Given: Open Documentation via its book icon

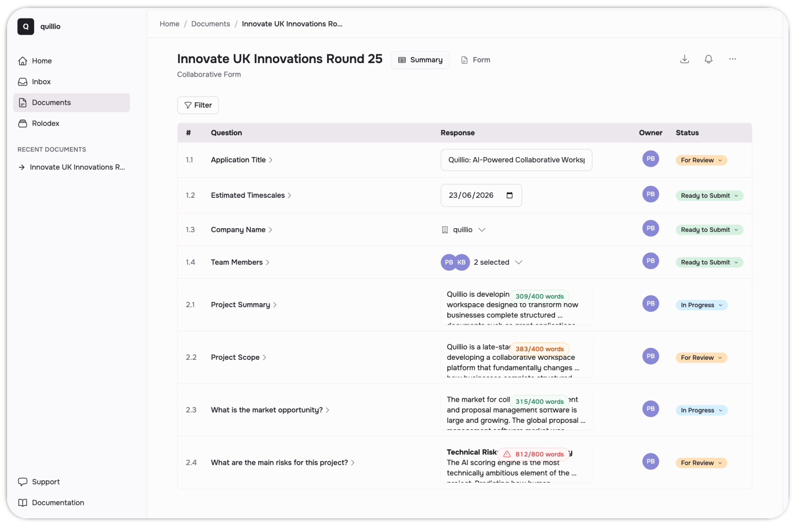Looking at the screenshot, I should pyautogui.click(x=23, y=502).
